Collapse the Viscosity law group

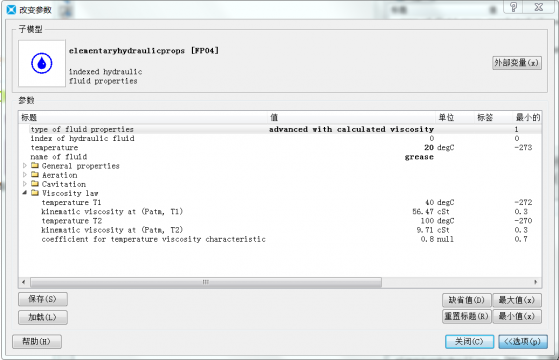point(25,193)
